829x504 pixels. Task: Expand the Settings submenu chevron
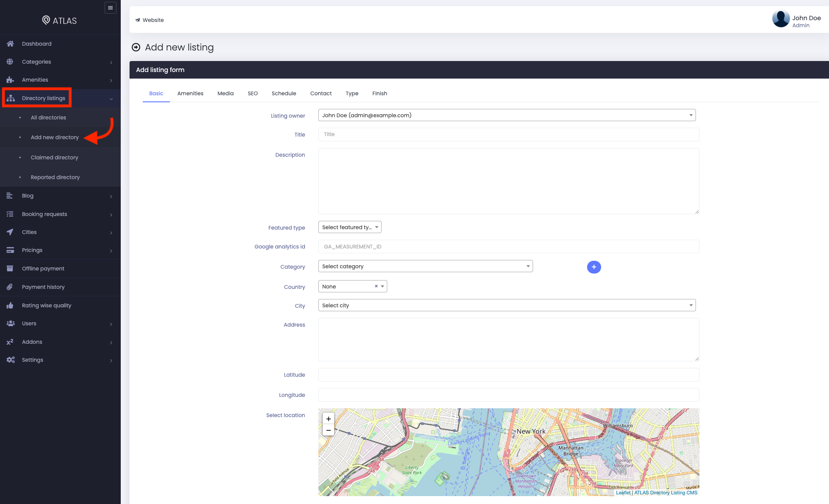tap(111, 360)
